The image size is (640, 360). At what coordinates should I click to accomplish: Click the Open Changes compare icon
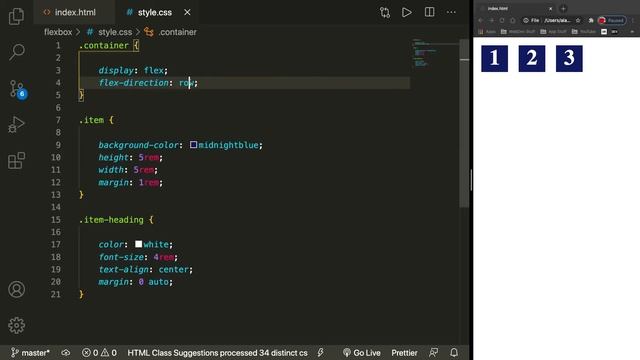point(384,13)
